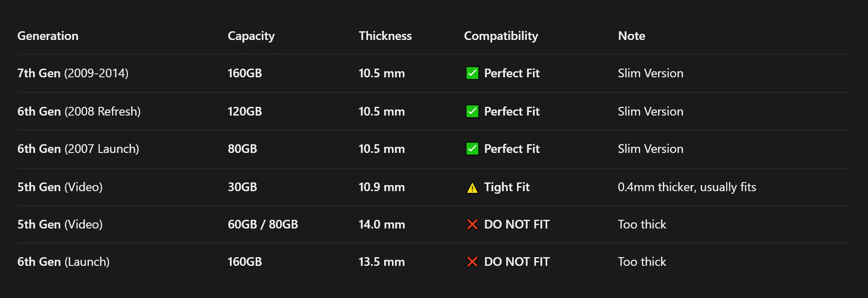The image size is (868, 298).
Task: Select the Capacity column header
Action: point(251,36)
